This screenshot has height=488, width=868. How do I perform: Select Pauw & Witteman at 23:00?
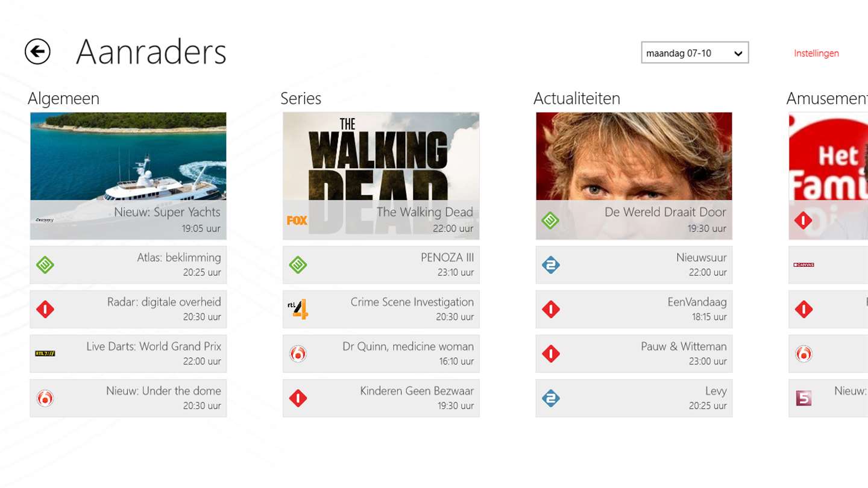634,354
